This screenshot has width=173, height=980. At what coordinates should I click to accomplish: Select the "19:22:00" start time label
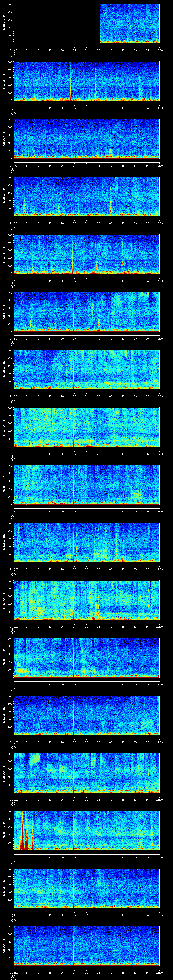13,800
